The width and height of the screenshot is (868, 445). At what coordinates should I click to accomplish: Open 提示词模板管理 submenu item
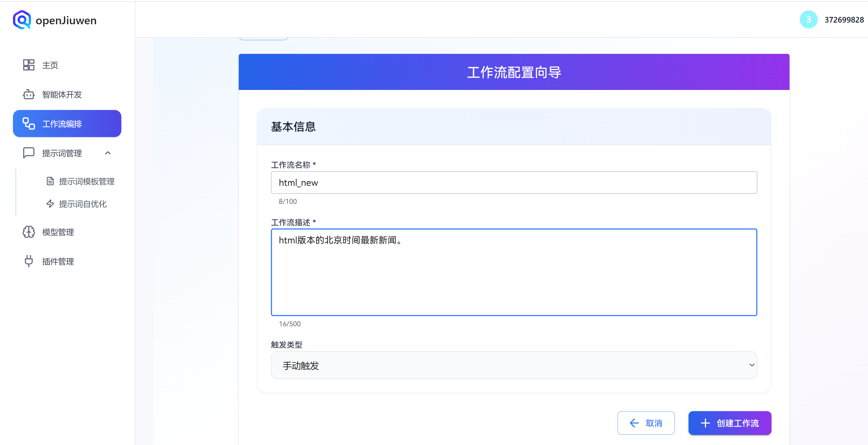point(87,181)
